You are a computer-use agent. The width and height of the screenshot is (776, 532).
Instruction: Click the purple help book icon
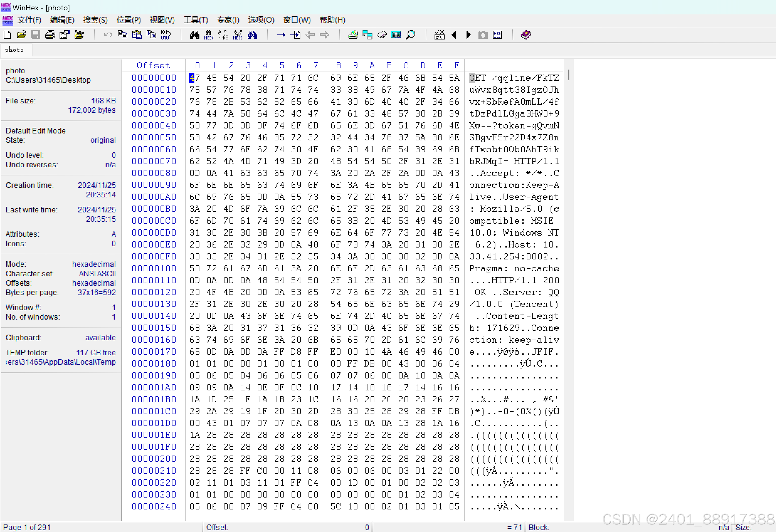(525, 35)
